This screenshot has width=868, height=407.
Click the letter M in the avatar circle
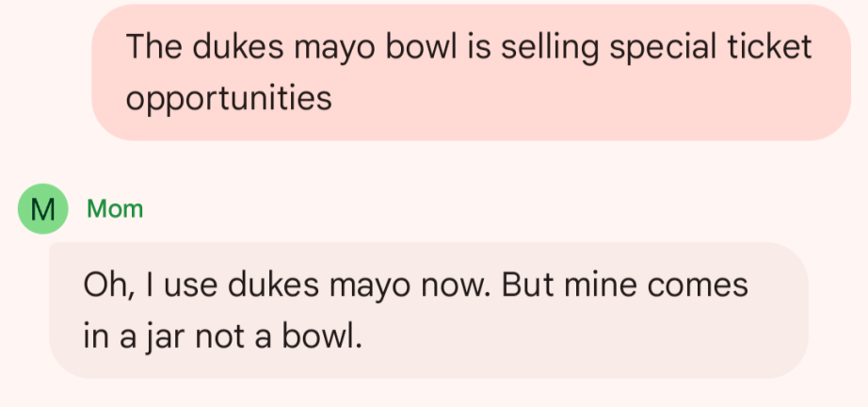click(41, 209)
